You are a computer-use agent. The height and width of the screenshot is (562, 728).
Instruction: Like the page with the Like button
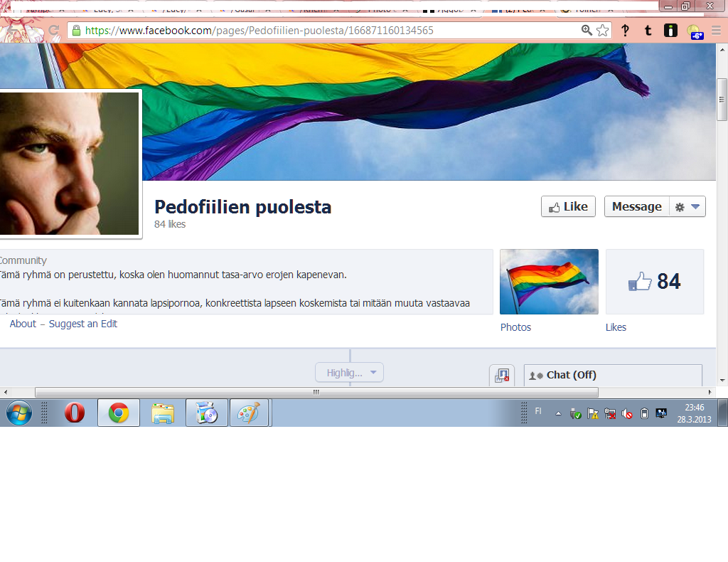(568, 207)
